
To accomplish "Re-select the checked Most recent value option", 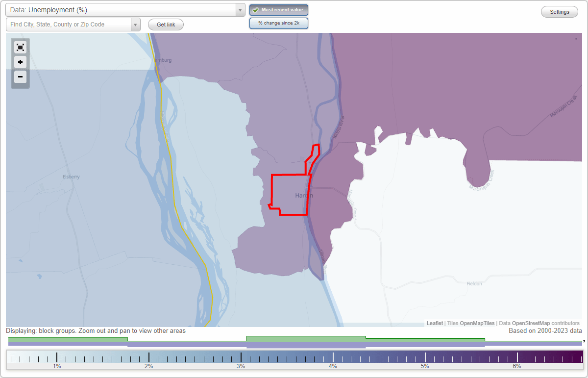I will pyautogui.click(x=279, y=9).
